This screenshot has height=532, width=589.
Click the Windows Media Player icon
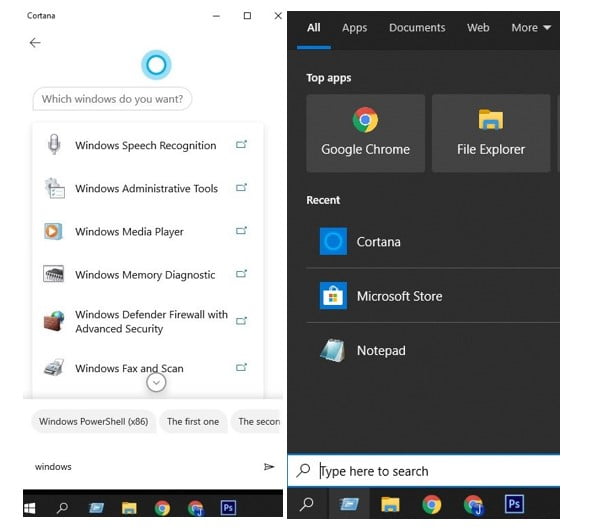tap(53, 231)
